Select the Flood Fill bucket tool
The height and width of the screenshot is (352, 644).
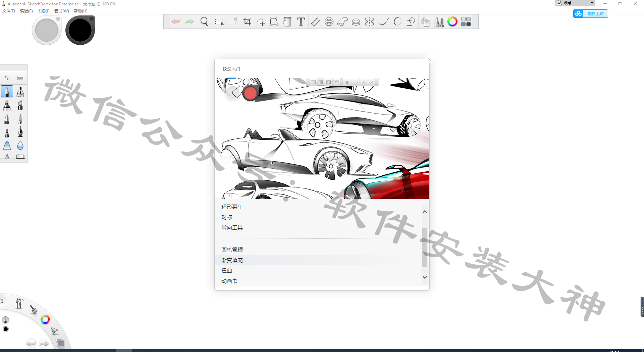287,22
